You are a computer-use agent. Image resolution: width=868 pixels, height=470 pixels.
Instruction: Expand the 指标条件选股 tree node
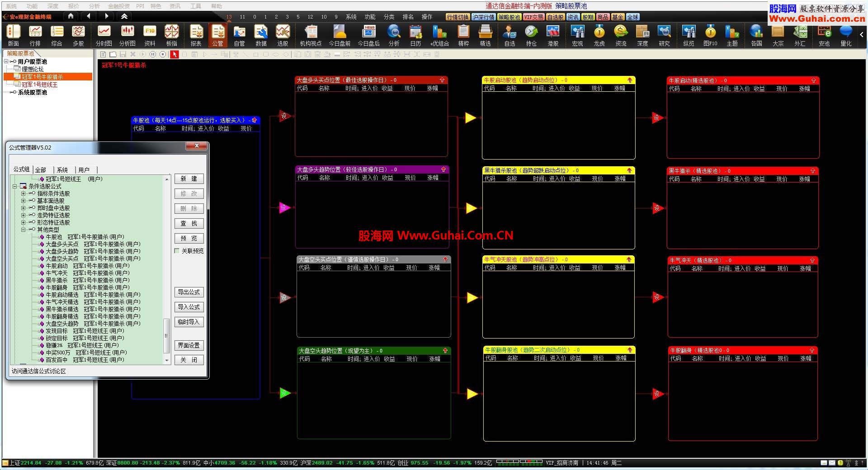23,193
